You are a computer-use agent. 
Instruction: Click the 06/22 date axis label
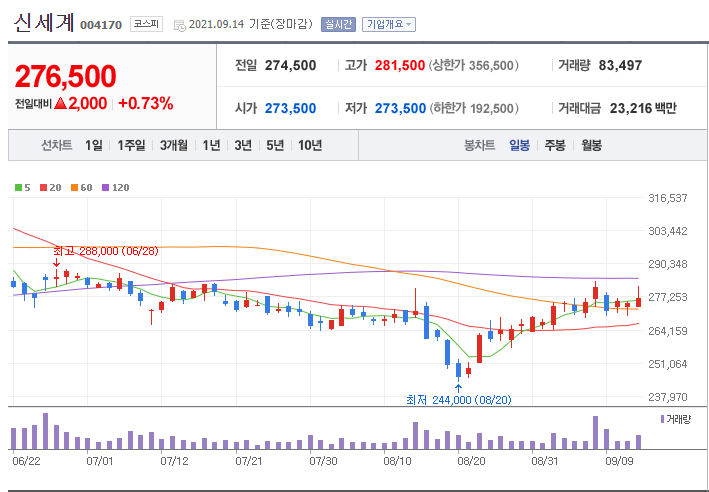(26, 461)
